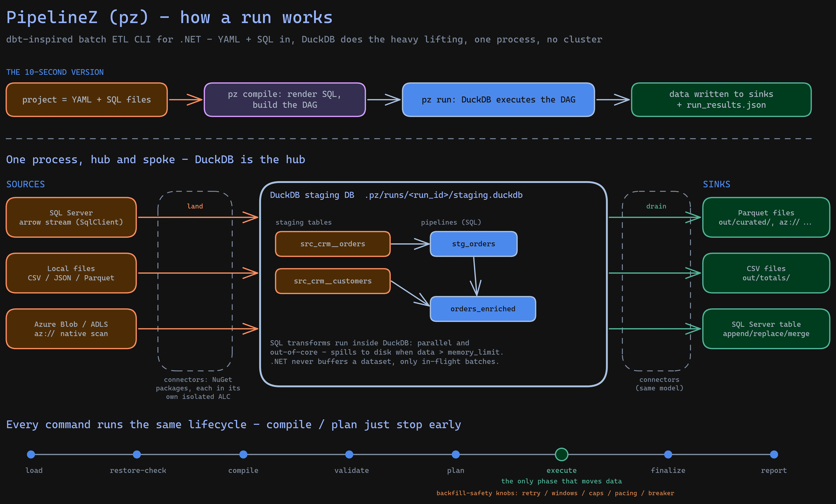Click the '.pz/runs/<run_id>/staging.duckdb' path text

[444, 195]
